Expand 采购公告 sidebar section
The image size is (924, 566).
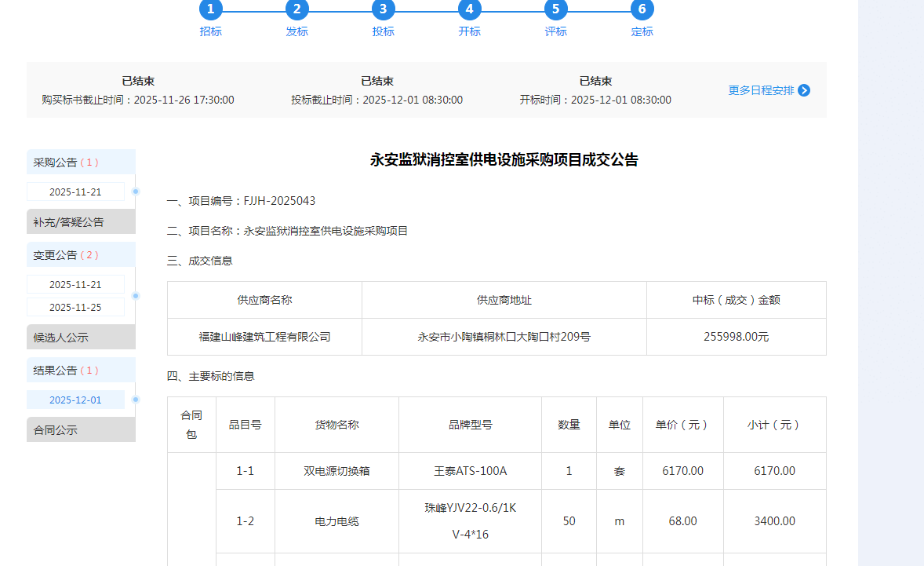point(81,162)
